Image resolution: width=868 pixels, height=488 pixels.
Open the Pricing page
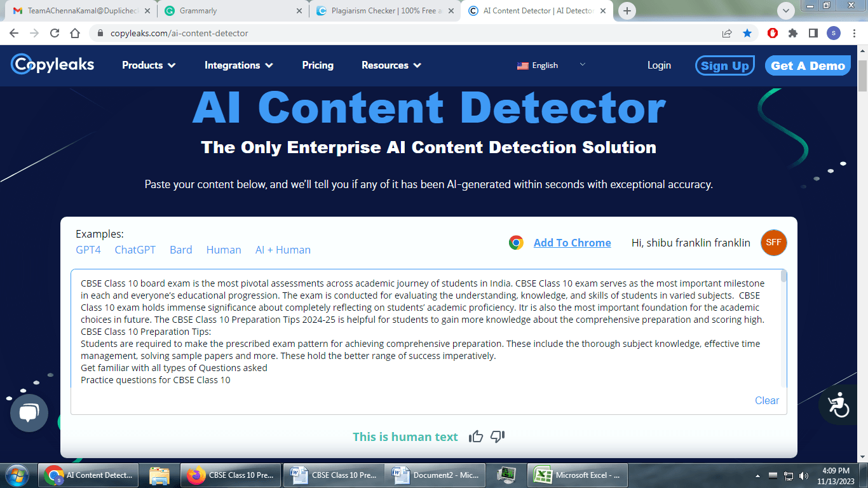coord(318,65)
